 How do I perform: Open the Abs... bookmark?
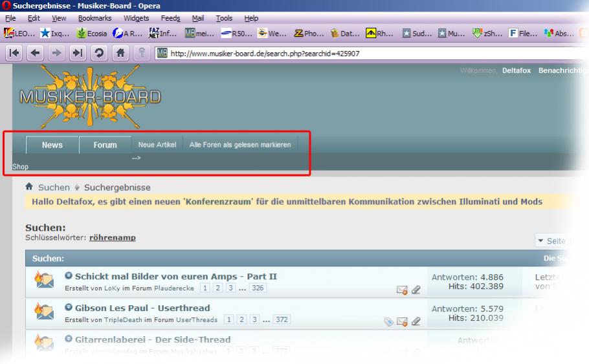pyautogui.click(x=559, y=34)
